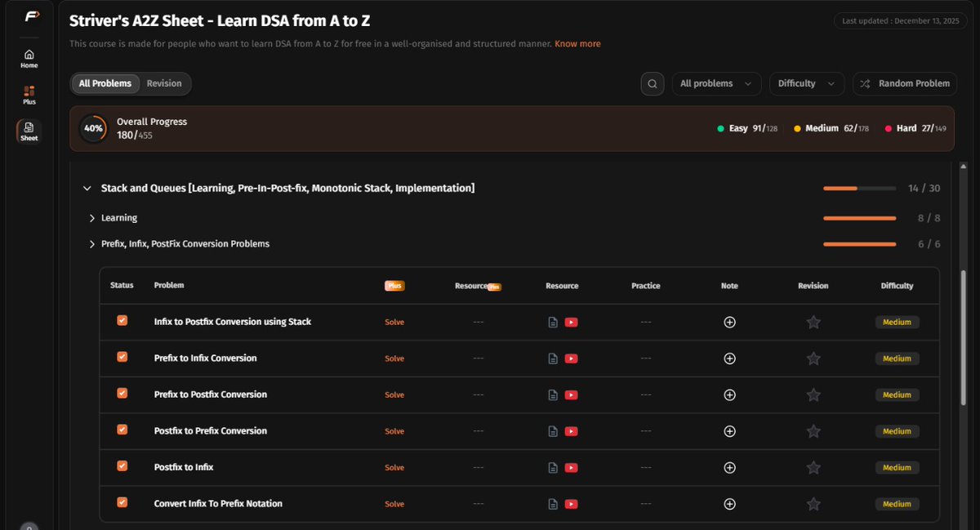The width and height of the screenshot is (980, 530).
Task: Uncheck Prefix to Infix Conversion status
Action: [x=122, y=357]
